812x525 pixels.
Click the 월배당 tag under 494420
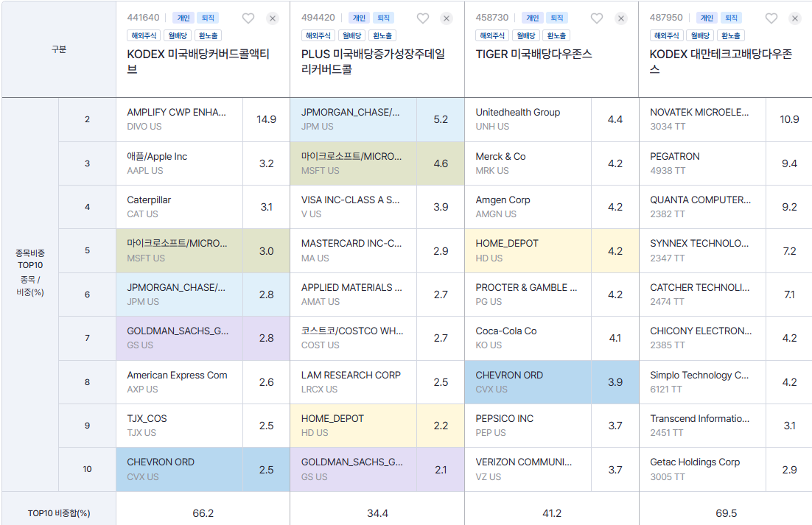352,35
